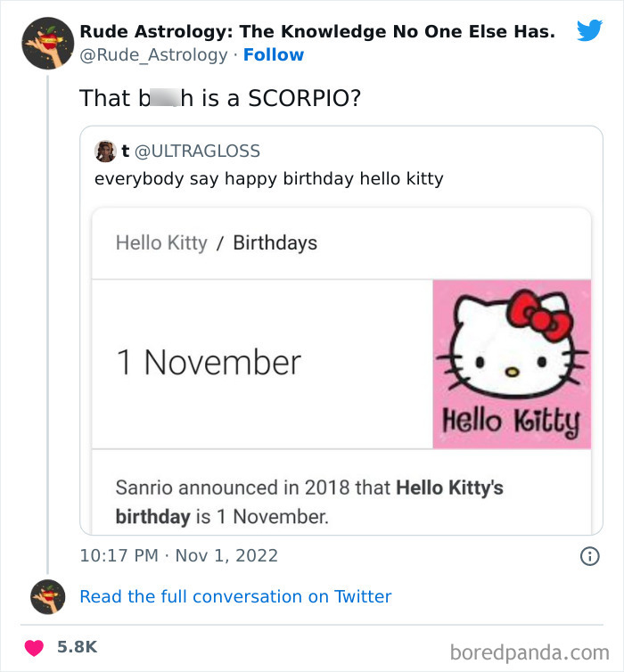Select the Birthdays breadcrumb item
The image size is (624, 672).
pos(275,242)
